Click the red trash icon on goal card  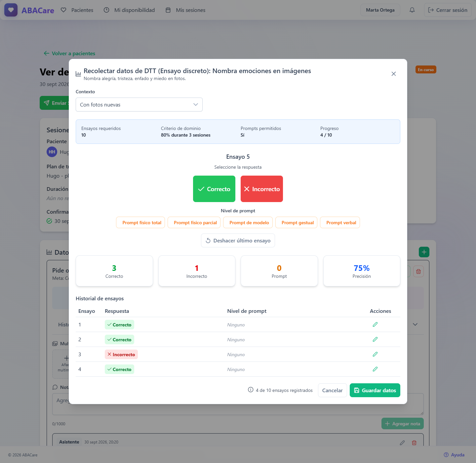(418, 272)
